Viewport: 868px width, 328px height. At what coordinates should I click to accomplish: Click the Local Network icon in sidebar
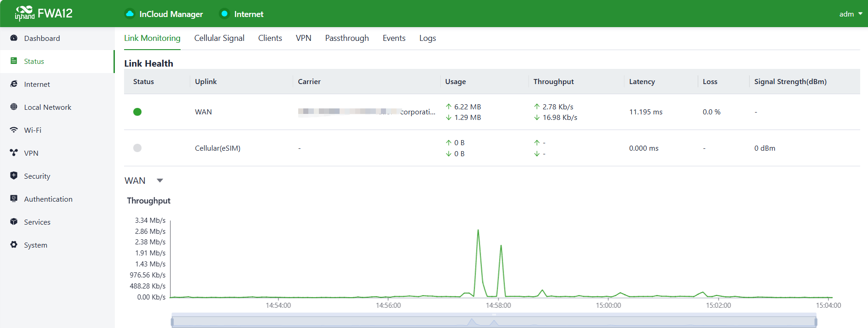14,107
